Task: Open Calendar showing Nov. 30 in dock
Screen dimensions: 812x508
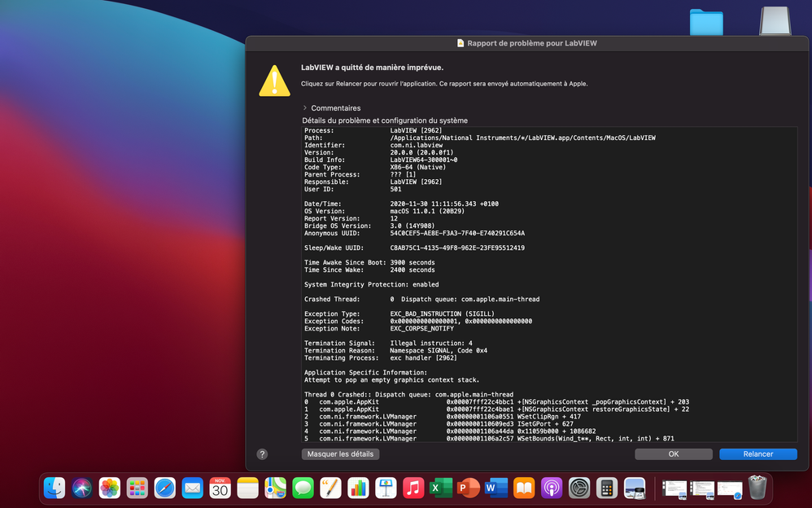Action: click(220, 488)
